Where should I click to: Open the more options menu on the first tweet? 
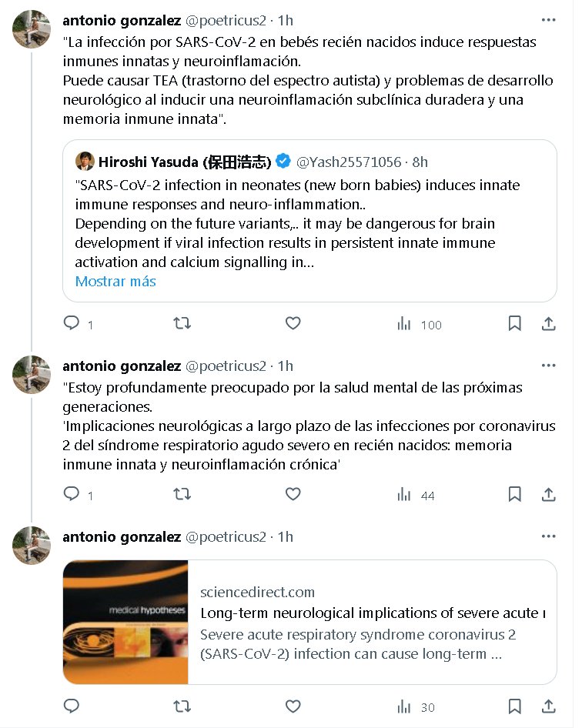(x=548, y=21)
